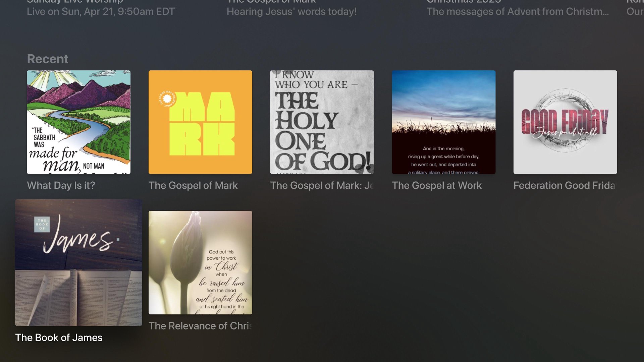
Task: Click The Book of James title
Action: [59, 338]
